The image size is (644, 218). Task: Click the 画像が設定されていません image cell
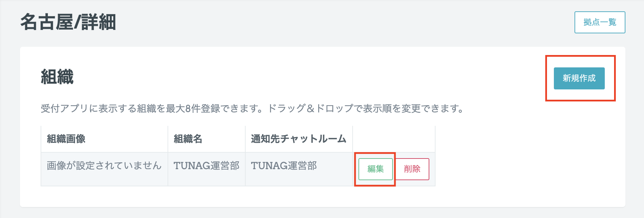click(104, 166)
